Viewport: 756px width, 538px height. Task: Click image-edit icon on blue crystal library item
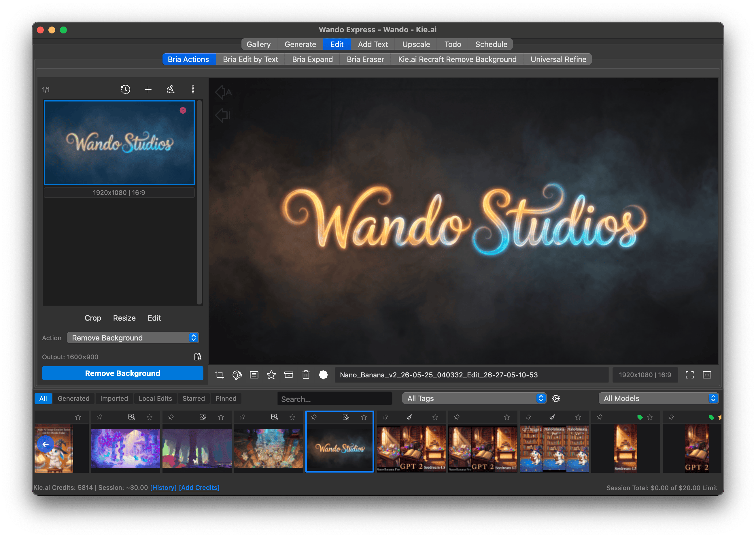274,417
